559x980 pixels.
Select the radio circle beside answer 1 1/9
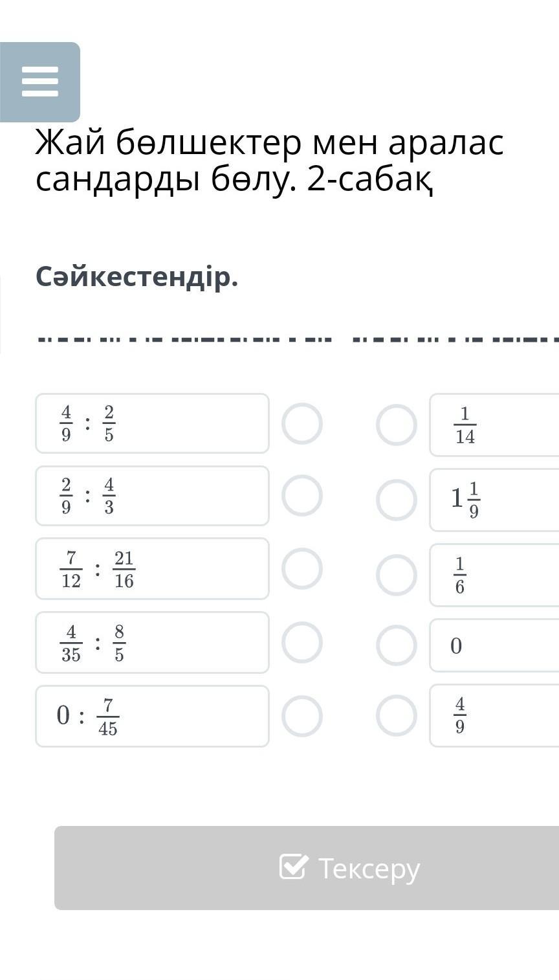point(397,500)
